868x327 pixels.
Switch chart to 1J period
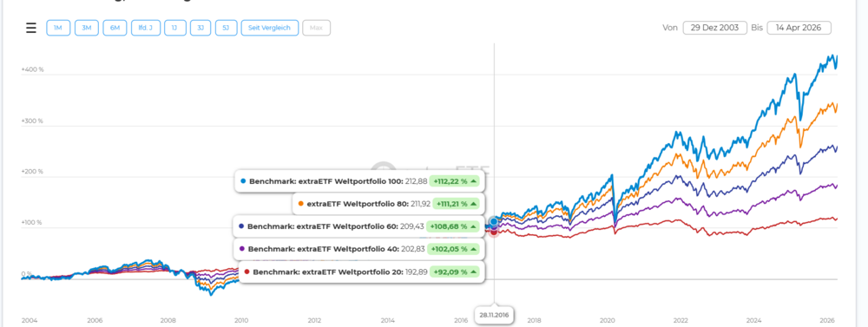click(x=175, y=28)
